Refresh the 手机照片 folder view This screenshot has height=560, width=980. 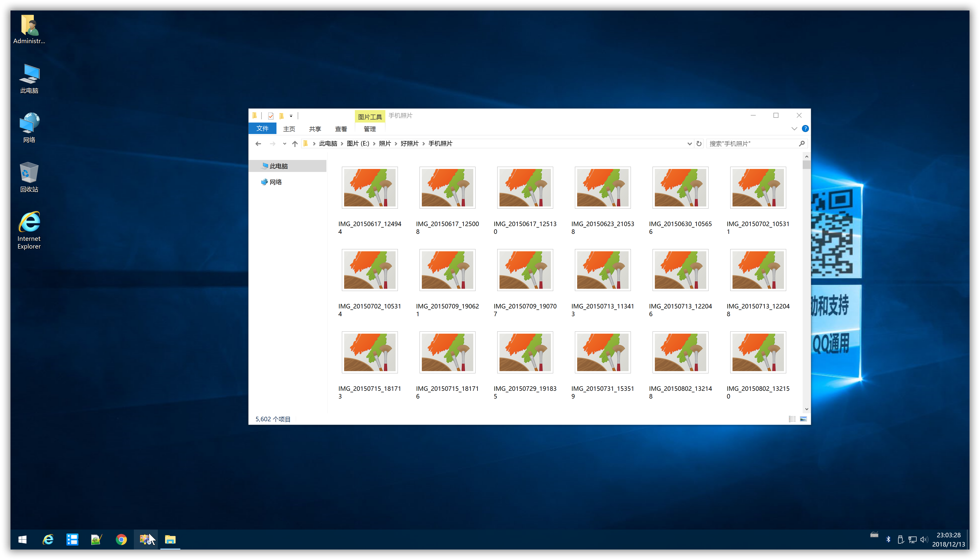pyautogui.click(x=699, y=143)
